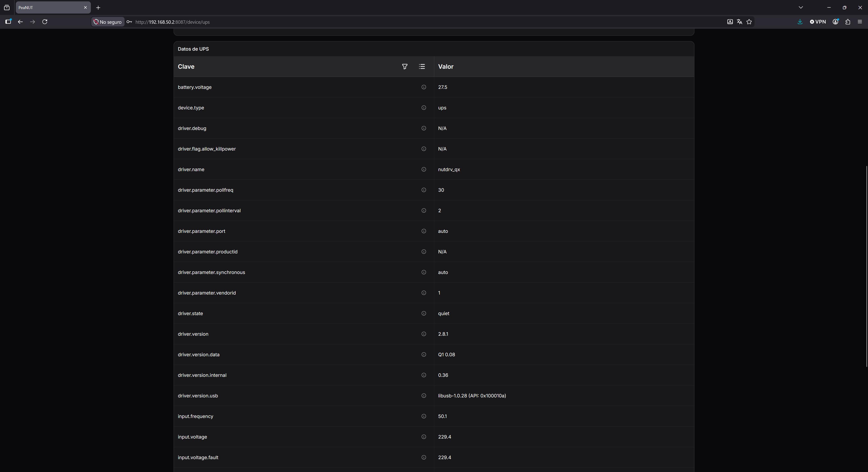868x472 pixels.
Task: Select the driver.parameter.pollfreq key text
Action: pyautogui.click(x=205, y=190)
